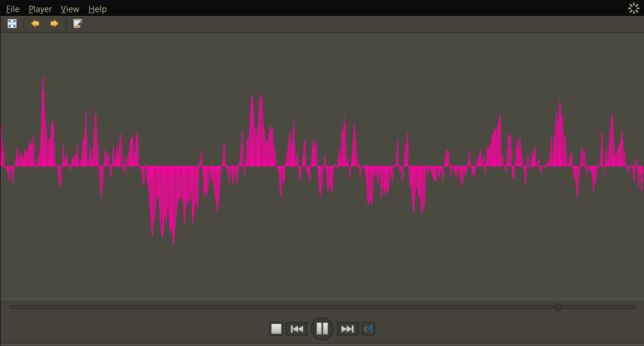644x346 pixels.
Task: Pause playback with the round button
Action: [322, 328]
